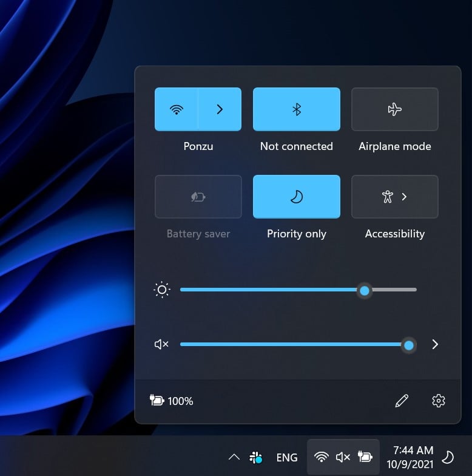The image size is (472, 476).
Task: Expand the Accessibility options tile
Action: [394, 197]
